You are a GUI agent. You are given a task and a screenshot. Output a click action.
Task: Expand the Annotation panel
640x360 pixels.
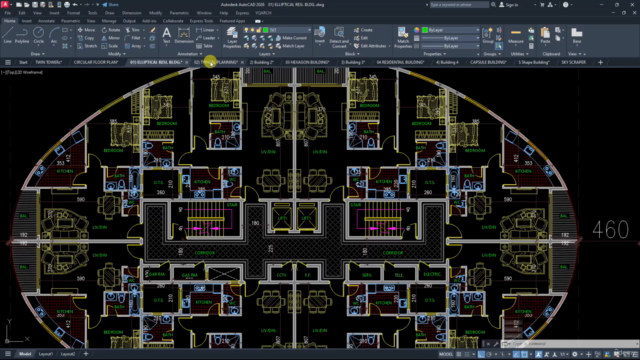tap(190, 54)
